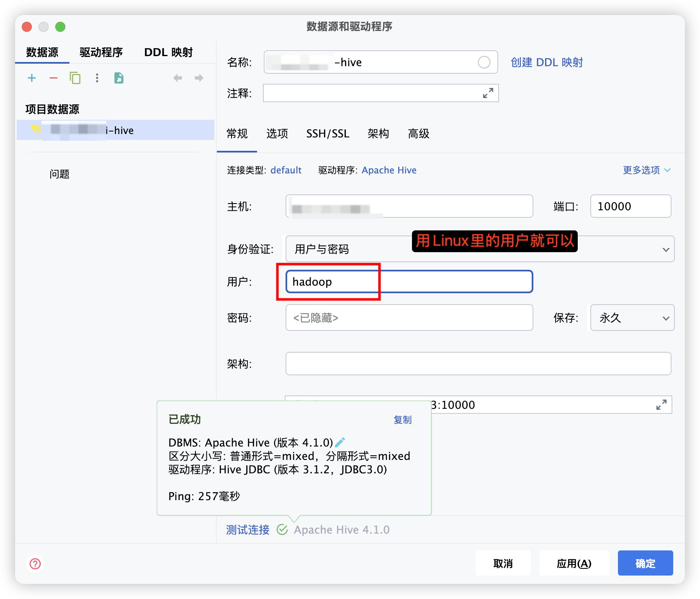Select the i-hive data source in the tree
This screenshot has width=700, height=599.
116,130
